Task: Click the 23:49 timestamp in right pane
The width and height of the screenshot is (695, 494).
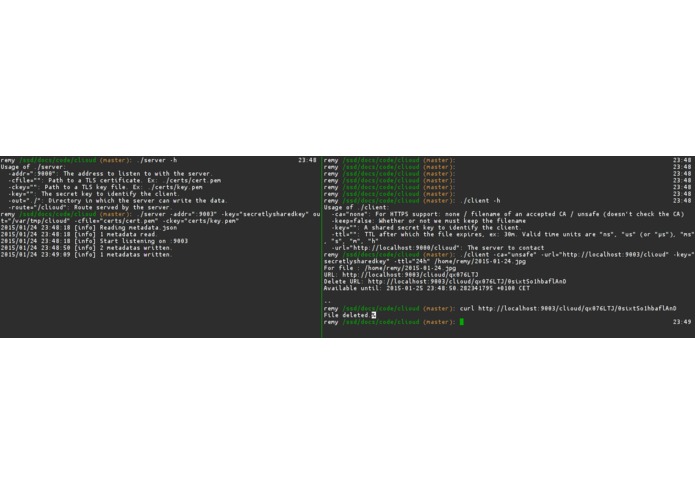Action: pos(682,322)
